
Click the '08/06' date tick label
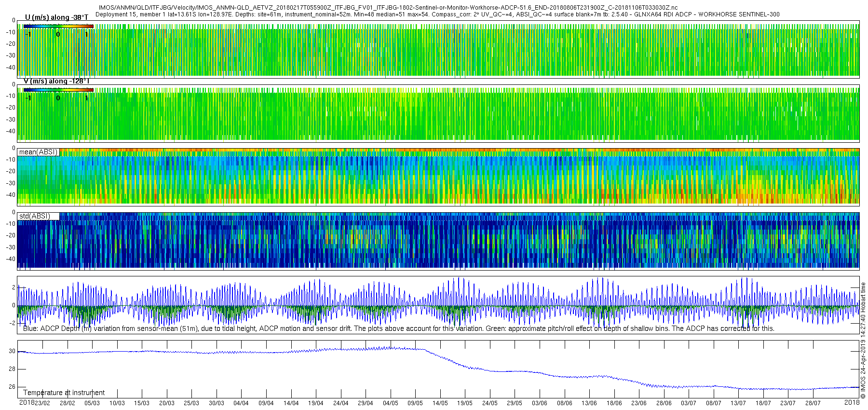[565, 403]
